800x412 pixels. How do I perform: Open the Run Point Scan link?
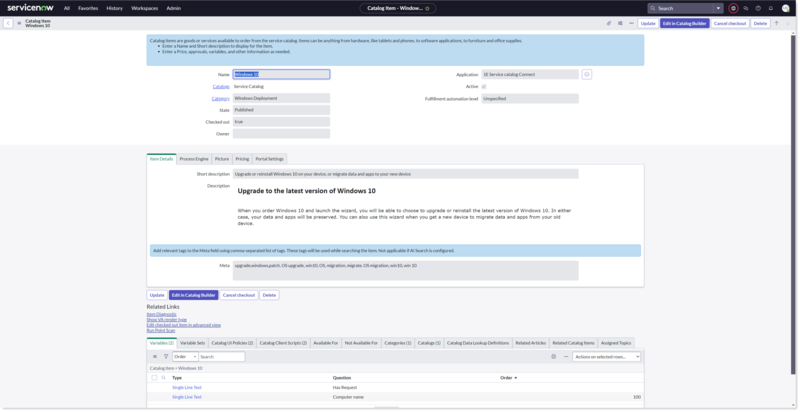click(161, 330)
